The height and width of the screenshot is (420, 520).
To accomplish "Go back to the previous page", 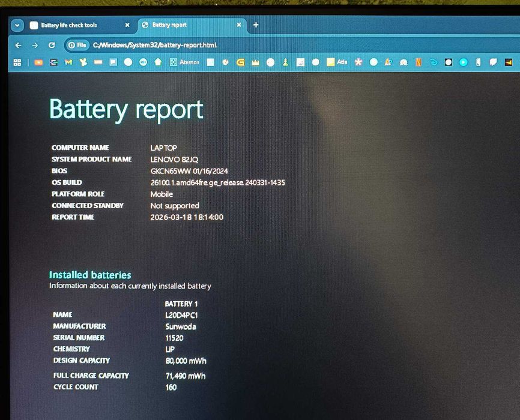I will click(19, 45).
